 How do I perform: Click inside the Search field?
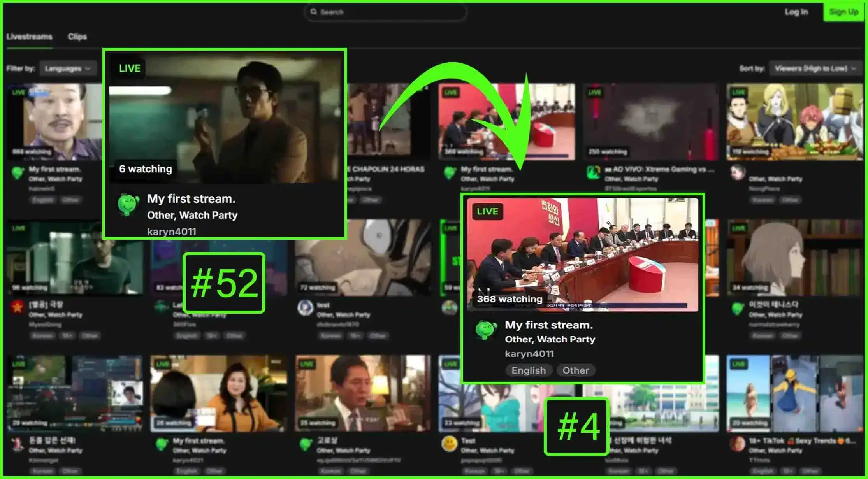pyautogui.click(x=389, y=12)
